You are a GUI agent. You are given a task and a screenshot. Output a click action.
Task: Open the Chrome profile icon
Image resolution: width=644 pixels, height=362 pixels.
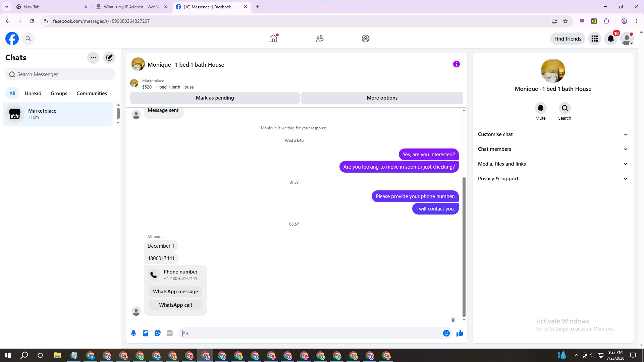tap(624, 21)
